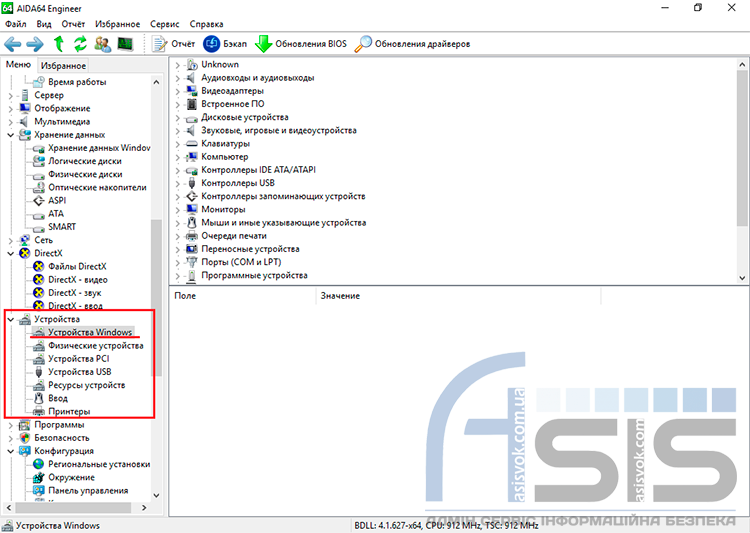Switch to the Избранное sidebar tab
The height and width of the screenshot is (533, 750).
pyautogui.click(x=63, y=66)
